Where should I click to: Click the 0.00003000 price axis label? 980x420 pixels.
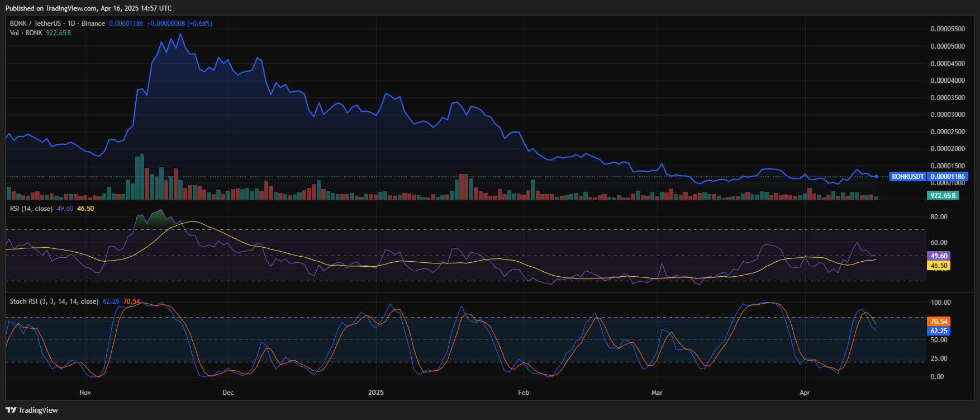pos(948,115)
